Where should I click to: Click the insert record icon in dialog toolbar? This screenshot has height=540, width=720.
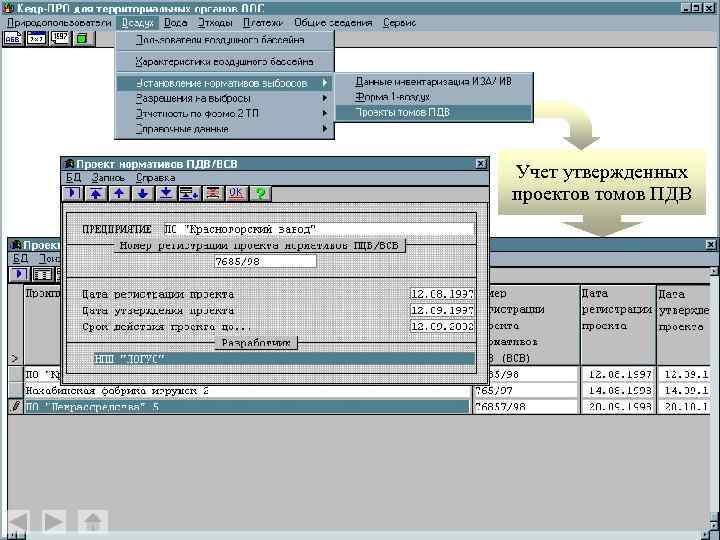click(x=189, y=193)
